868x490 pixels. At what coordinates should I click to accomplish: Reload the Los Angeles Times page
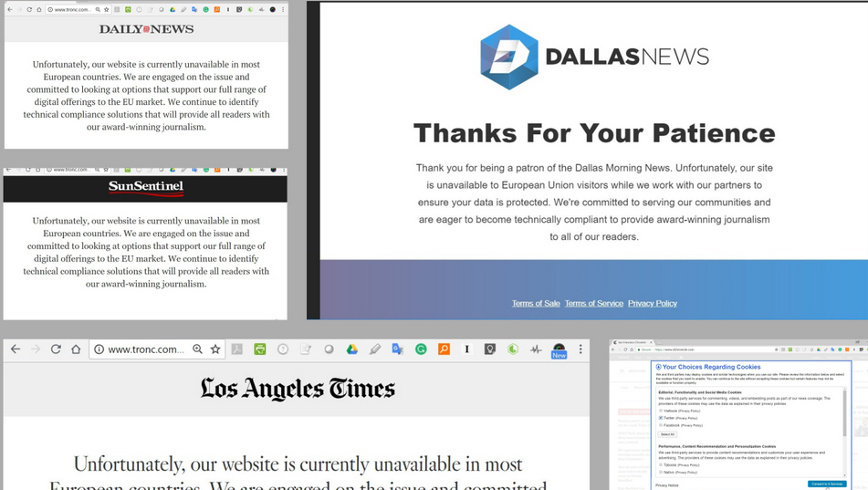[56, 349]
